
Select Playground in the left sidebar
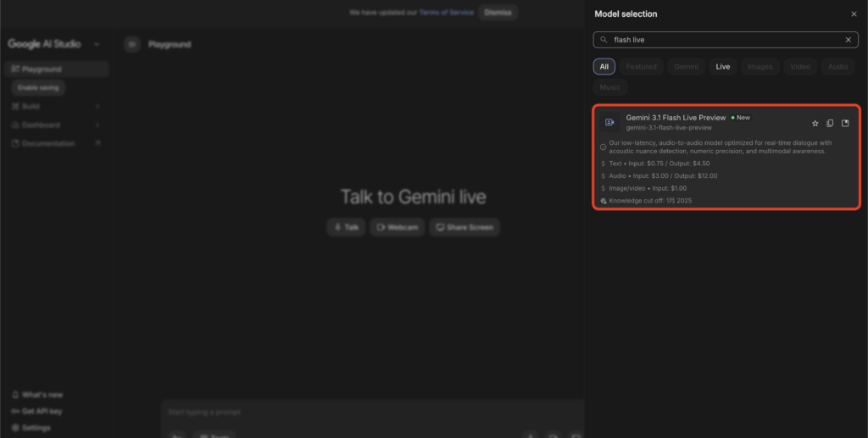(x=57, y=69)
